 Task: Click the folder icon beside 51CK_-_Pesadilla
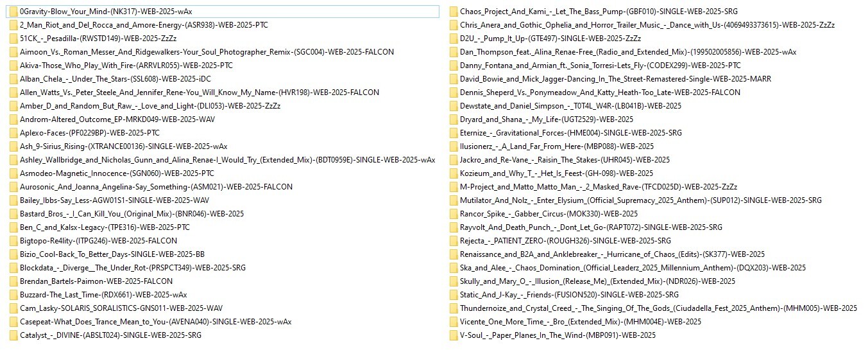click(x=13, y=39)
